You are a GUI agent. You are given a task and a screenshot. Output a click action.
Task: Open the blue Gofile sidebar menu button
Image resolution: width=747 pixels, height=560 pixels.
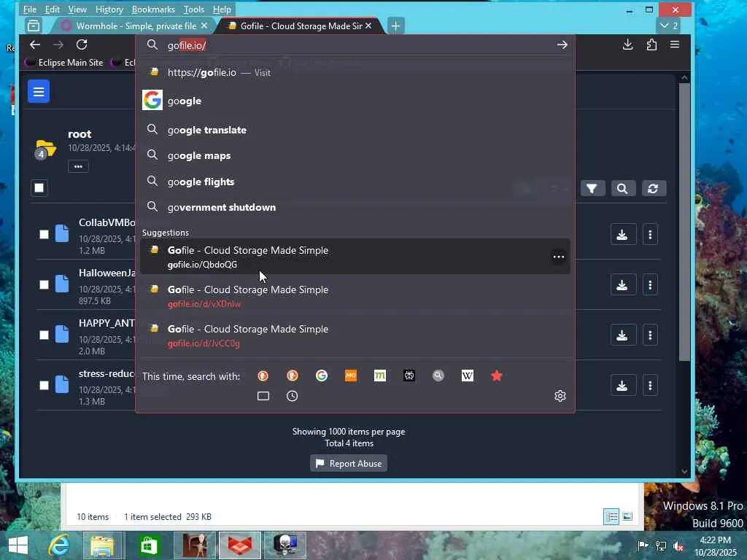click(39, 91)
